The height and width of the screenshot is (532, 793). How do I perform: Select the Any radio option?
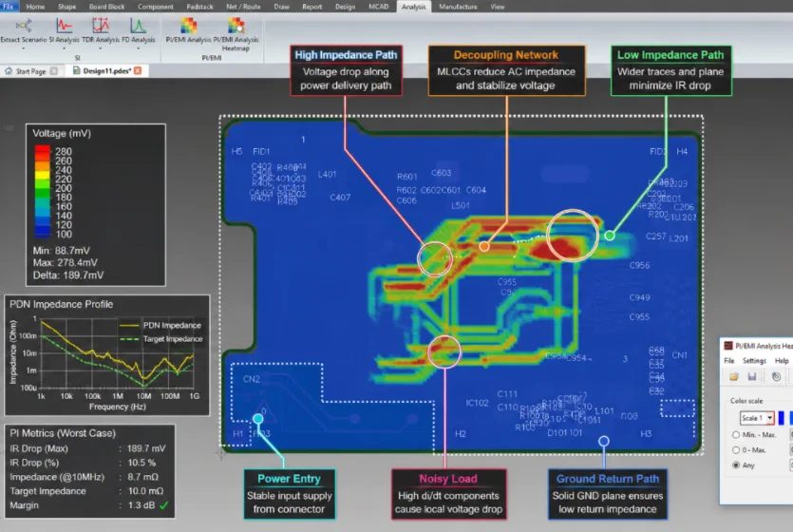(x=736, y=465)
